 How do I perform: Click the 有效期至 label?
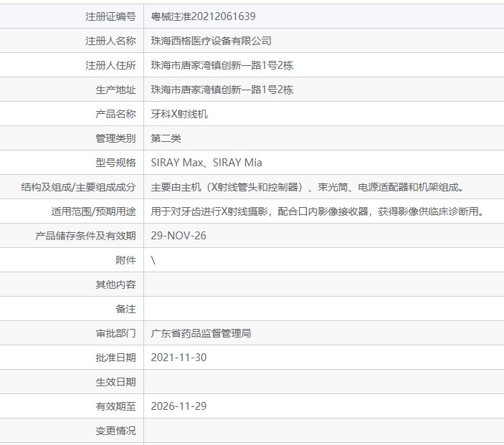[x=115, y=406]
